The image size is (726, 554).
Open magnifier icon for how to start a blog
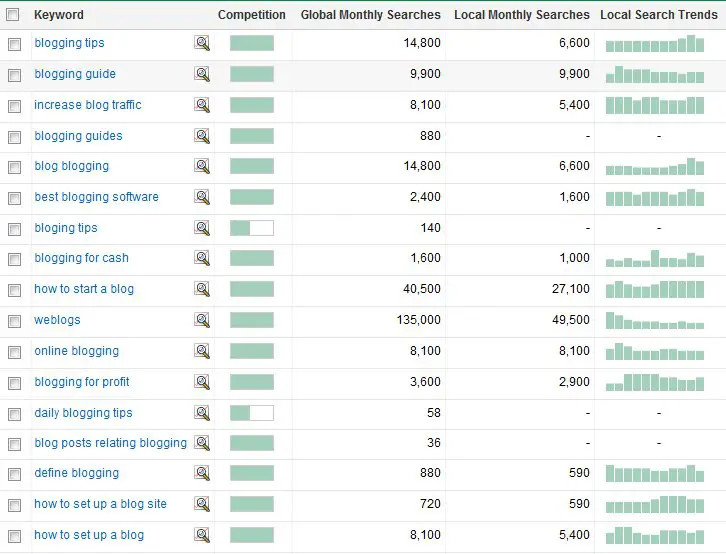coord(202,289)
